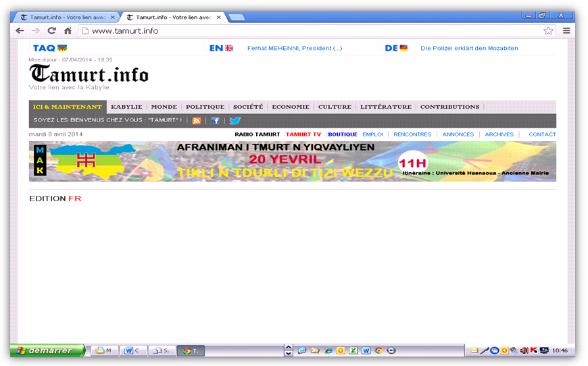Reload the page with the refresh icon
Image resolution: width=588 pixels, height=366 pixels.
pyautogui.click(x=51, y=30)
